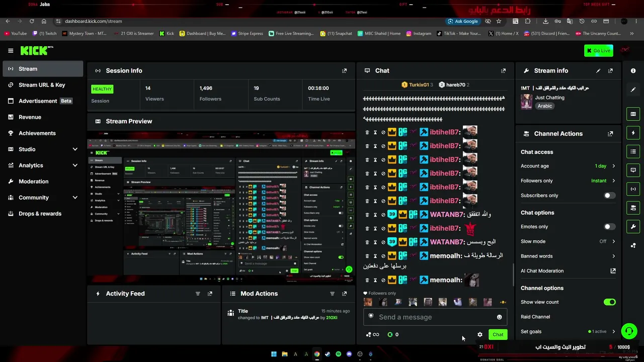The height and width of the screenshot is (362, 644).
Task: Click the Stream Preview thumbnail
Action: click(221, 208)
